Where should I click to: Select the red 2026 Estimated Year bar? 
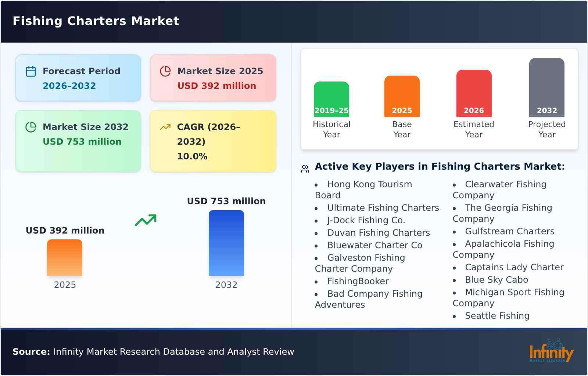tap(474, 93)
